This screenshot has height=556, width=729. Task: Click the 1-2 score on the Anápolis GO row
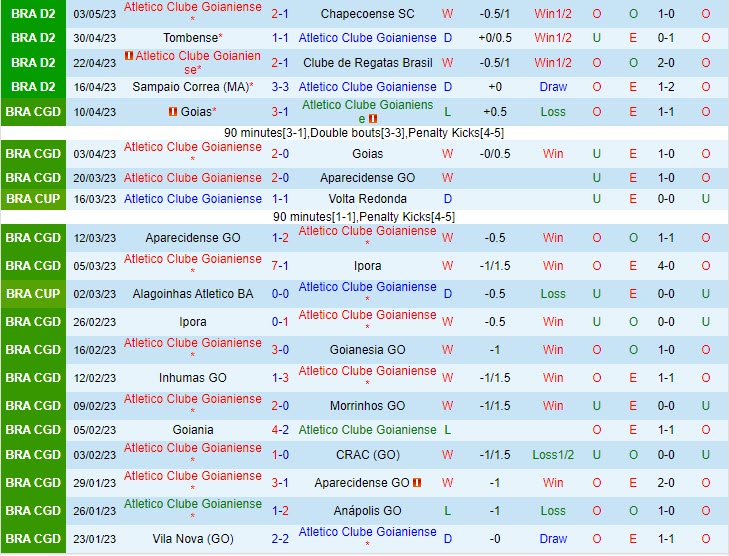tap(280, 511)
